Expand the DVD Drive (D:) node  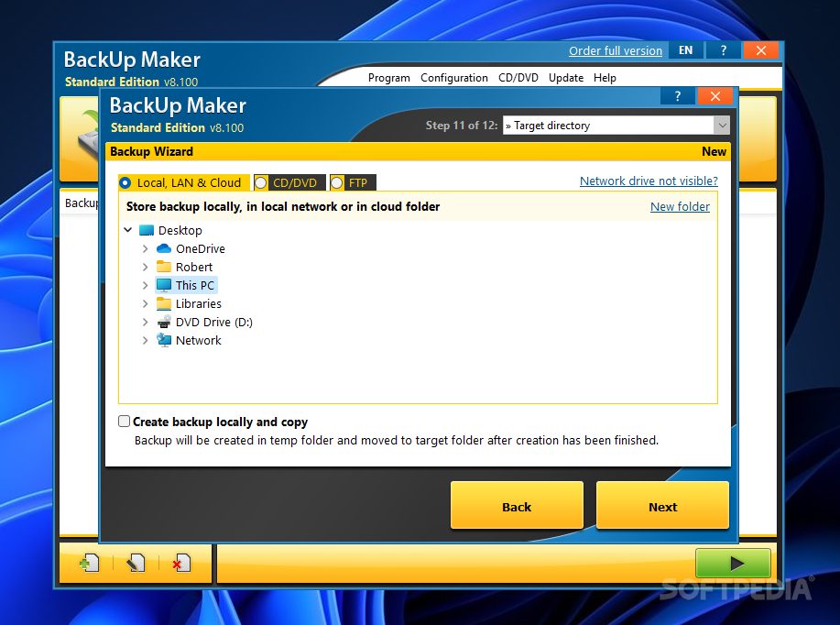tap(145, 322)
